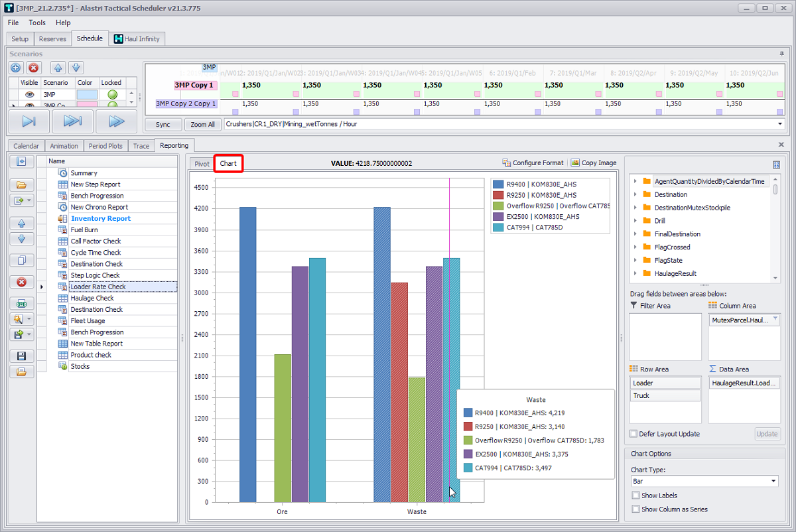Click the Export to XLSX icon

[x=21, y=303]
